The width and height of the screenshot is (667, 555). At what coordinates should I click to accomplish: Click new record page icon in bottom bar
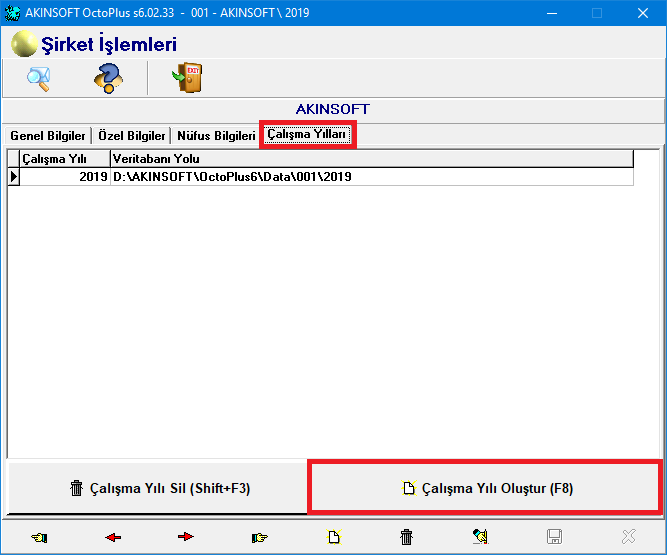pos(333,537)
